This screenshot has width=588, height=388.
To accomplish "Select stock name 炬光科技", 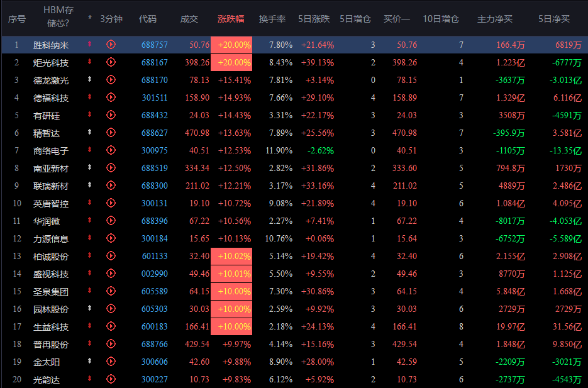I will (51, 63).
